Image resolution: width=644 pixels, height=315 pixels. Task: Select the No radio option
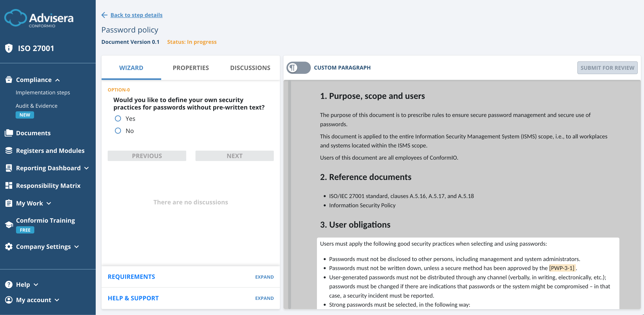(118, 131)
